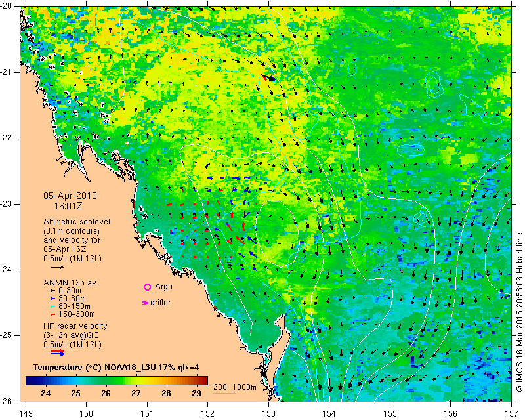Screen dimensions: 525x420
Task: Click the '05-Apr 16Z' legend line
Action: coord(65,249)
